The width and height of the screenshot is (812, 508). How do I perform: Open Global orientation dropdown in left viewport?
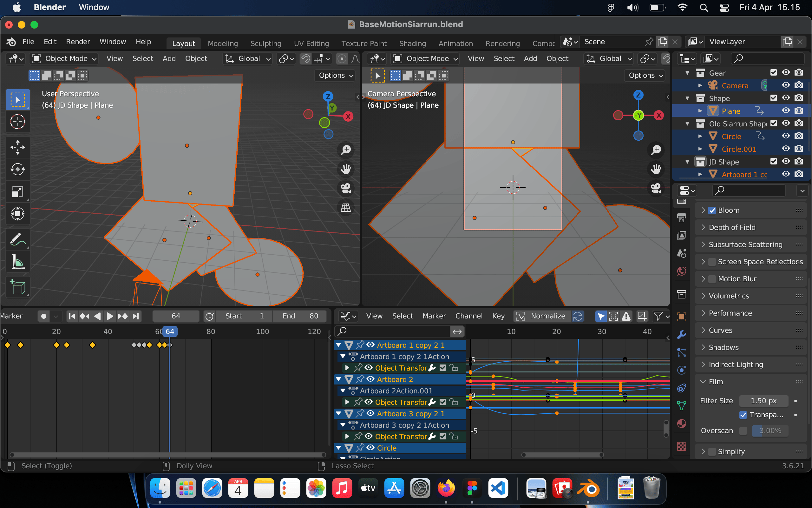(248, 59)
